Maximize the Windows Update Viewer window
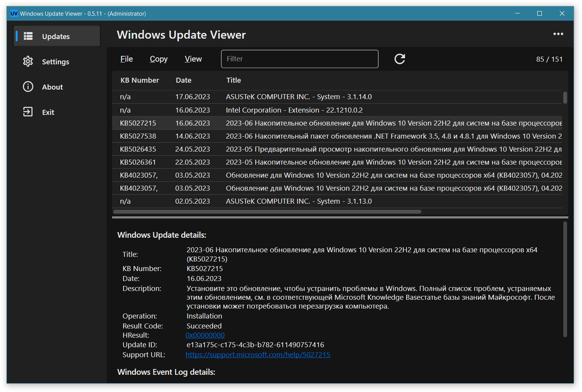 539,14
